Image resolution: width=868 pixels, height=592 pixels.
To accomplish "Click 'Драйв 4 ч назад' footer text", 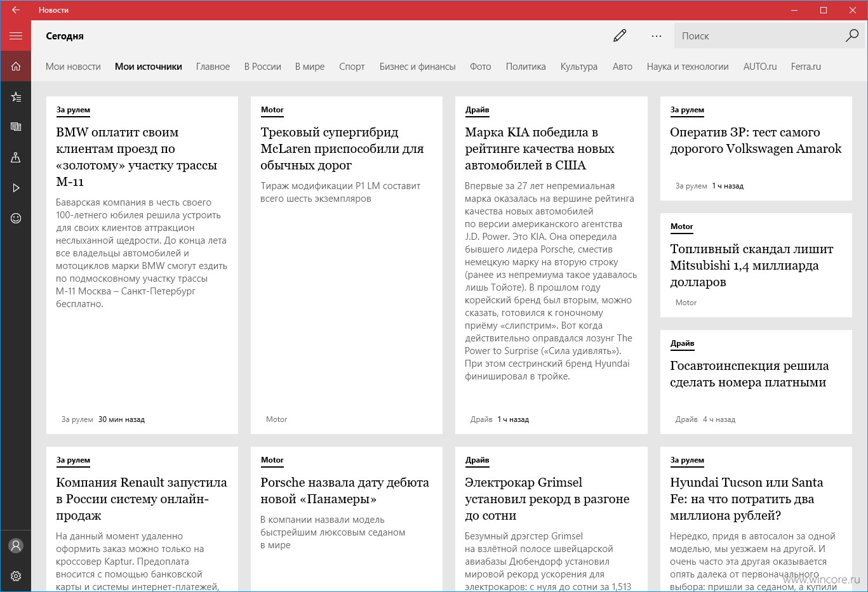I will (705, 419).
